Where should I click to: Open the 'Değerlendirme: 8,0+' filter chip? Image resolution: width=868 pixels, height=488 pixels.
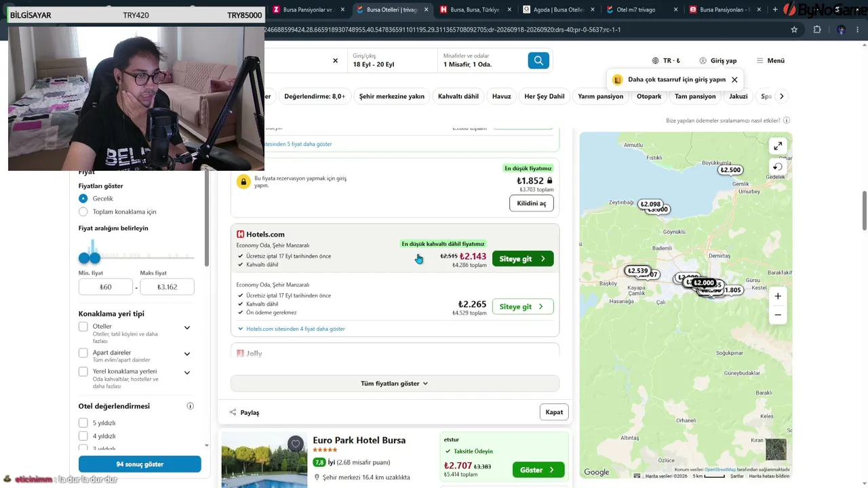coord(315,96)
